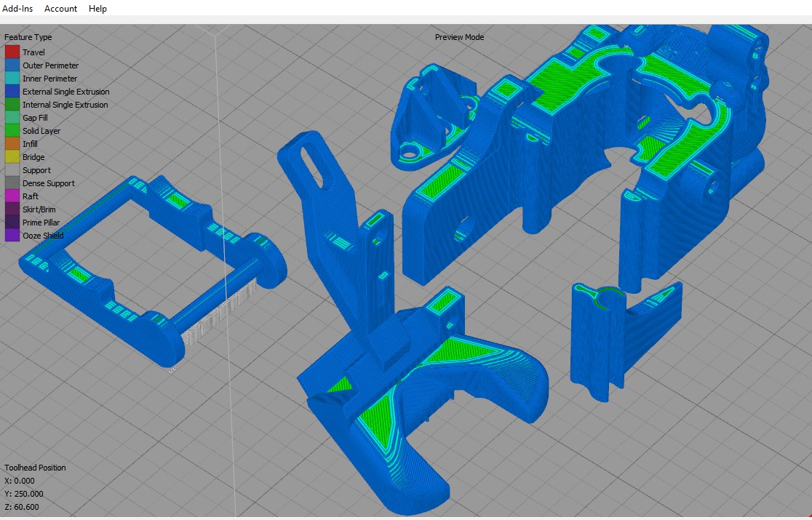
Task: Click the red Travel color swatch
Action: [x=12, y=52]
